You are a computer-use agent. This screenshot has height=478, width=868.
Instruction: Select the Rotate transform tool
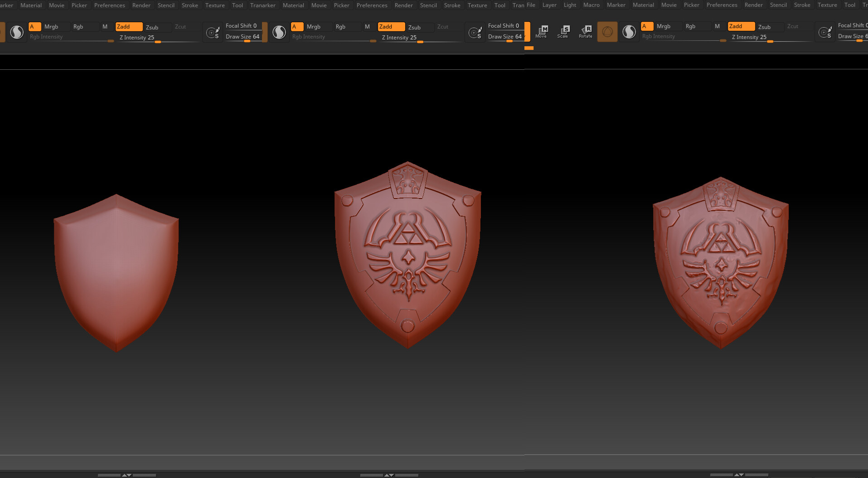point(586,32)
